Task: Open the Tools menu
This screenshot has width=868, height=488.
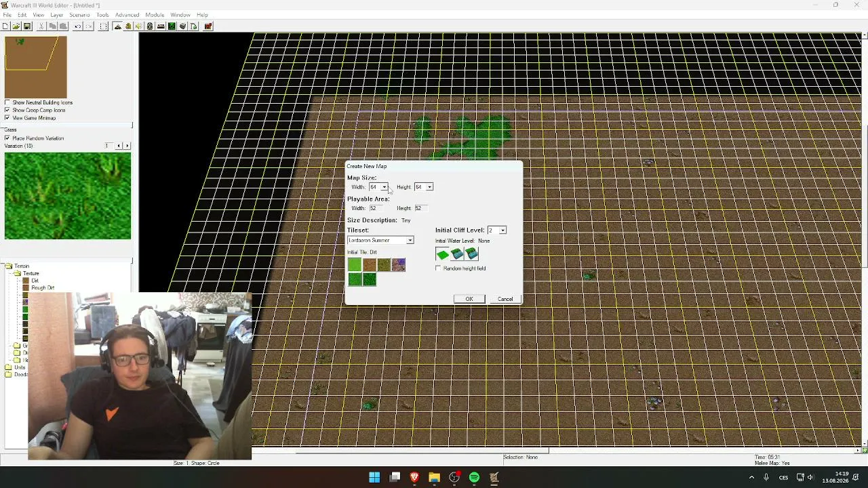Action: click(102, 15)
